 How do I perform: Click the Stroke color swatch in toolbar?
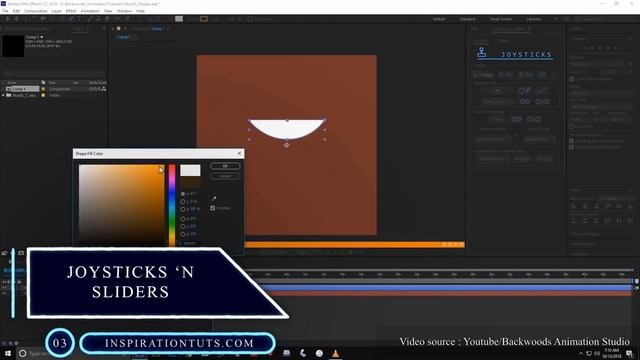(204, 19)
